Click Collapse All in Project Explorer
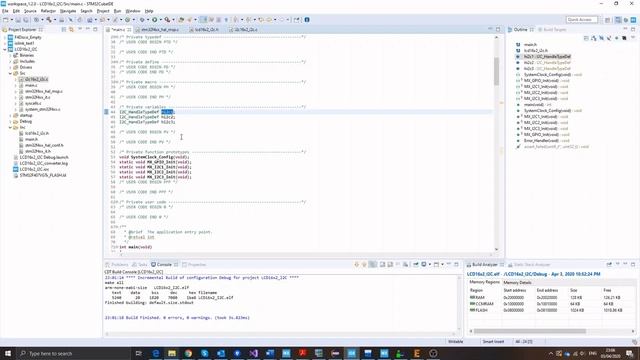640x360 pixels. pyautogui.click(x=64, y=29)
